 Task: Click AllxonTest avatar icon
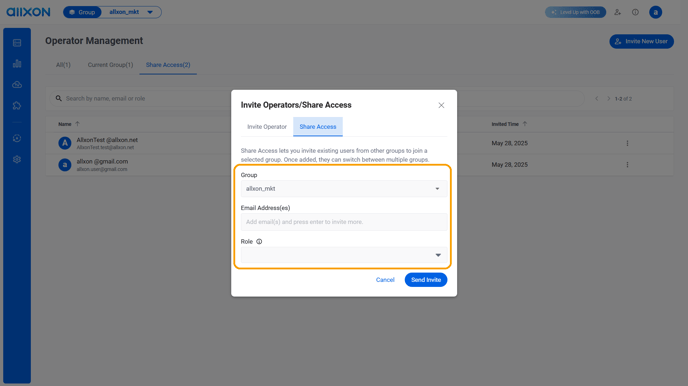65,143
